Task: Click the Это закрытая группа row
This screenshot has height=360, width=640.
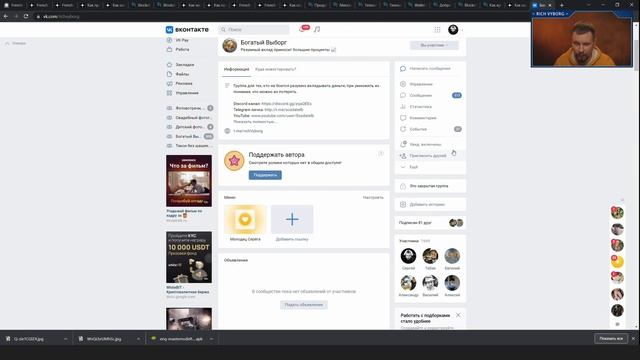Action: tap(430, 186)
